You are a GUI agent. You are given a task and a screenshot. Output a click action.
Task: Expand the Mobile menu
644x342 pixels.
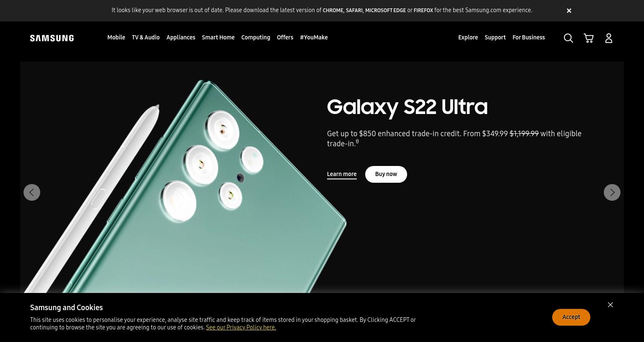[116, 37]
